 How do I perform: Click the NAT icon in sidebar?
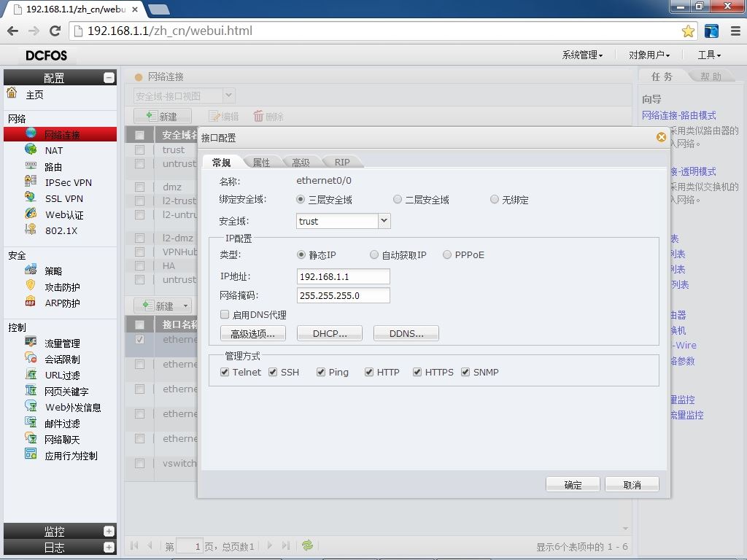[x=31, y=149]
